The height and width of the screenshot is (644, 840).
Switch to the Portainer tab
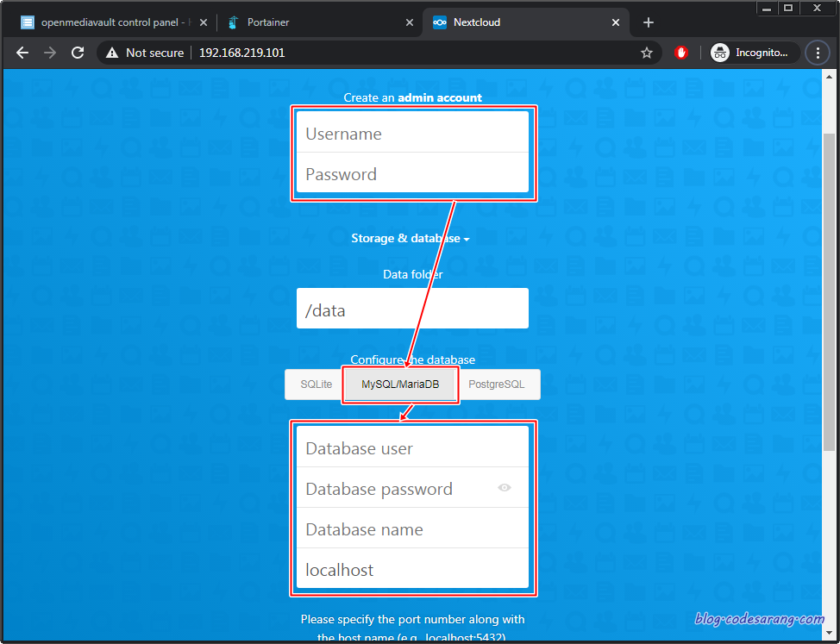tap(319, 22)
